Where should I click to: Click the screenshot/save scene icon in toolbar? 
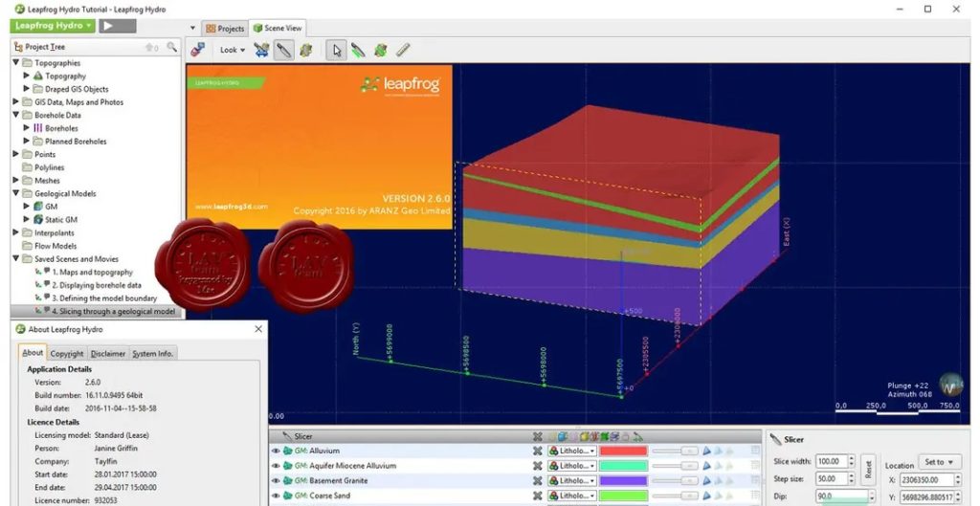tap(198, 50)
